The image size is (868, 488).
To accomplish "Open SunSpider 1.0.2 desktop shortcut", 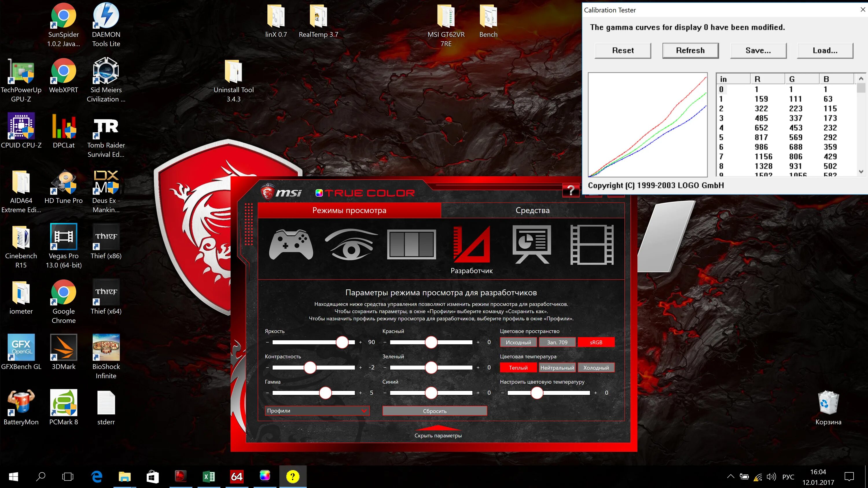I will [x=63, y=25].
